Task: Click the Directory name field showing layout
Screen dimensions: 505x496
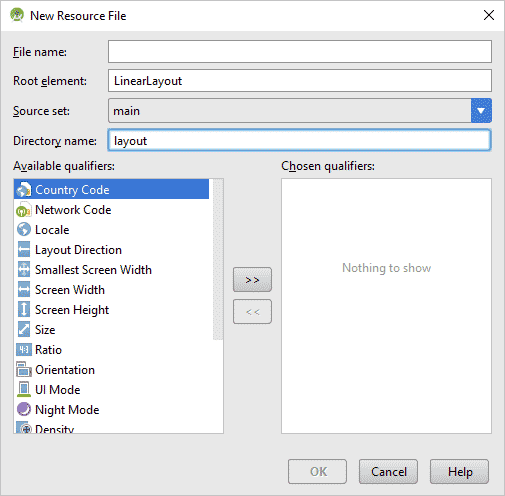Action: click(x=300, y=140)
